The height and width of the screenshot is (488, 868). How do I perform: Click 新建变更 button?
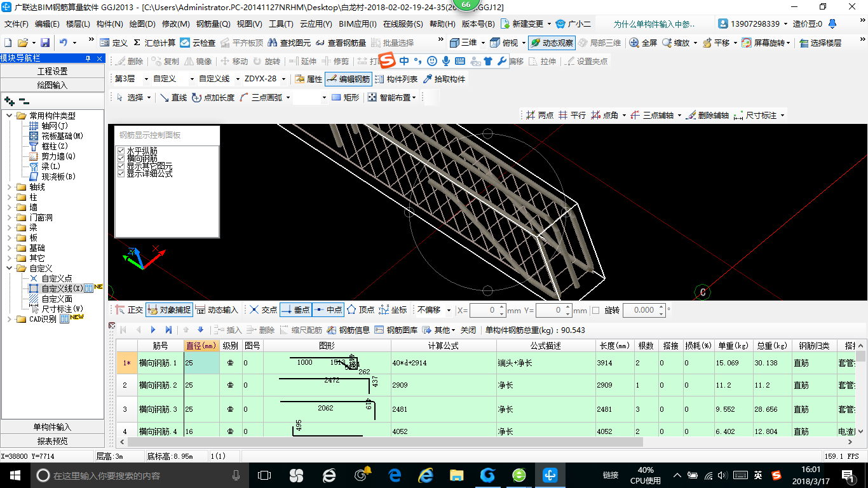[x=522, y=24]
